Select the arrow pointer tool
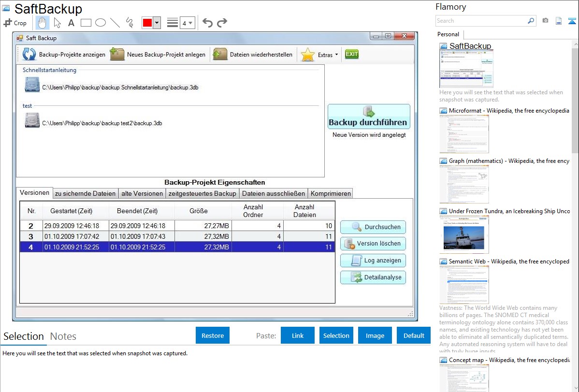This screenshot has height=392, width=579. pos(57,23)
